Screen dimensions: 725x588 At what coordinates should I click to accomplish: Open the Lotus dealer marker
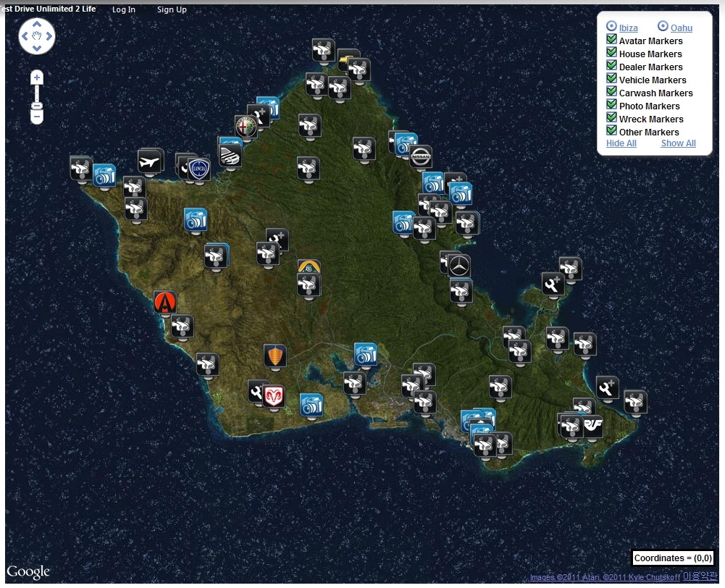pyautogui.click(x=309, y=266)
